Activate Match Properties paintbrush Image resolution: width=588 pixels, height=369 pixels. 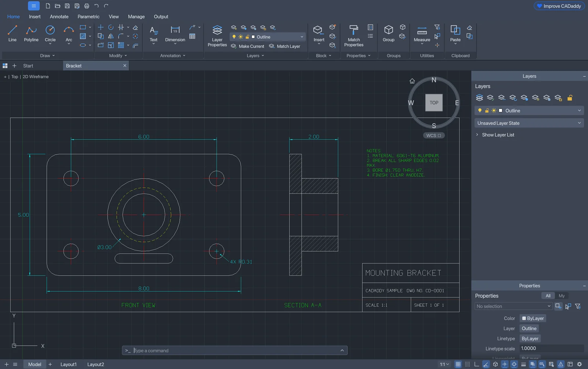(354, 36)
